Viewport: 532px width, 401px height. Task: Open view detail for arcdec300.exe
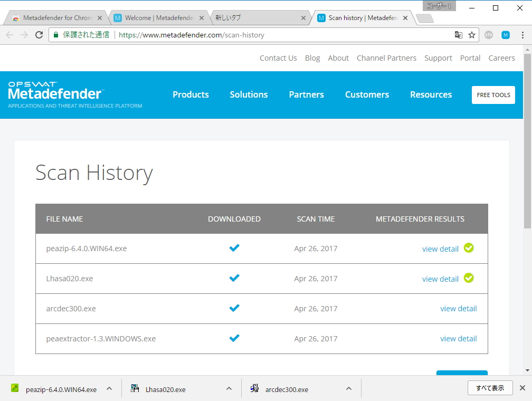(458, 309)
